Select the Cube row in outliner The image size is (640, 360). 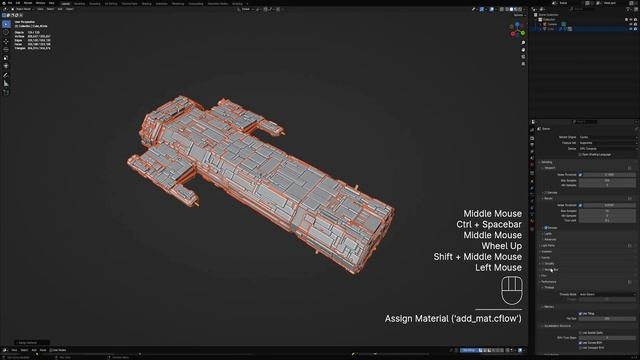(x=584, y=29)
